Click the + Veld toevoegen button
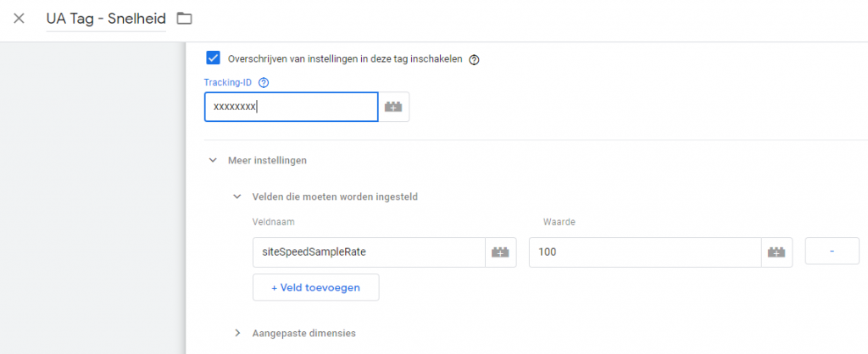 click(x=316, y=287)
